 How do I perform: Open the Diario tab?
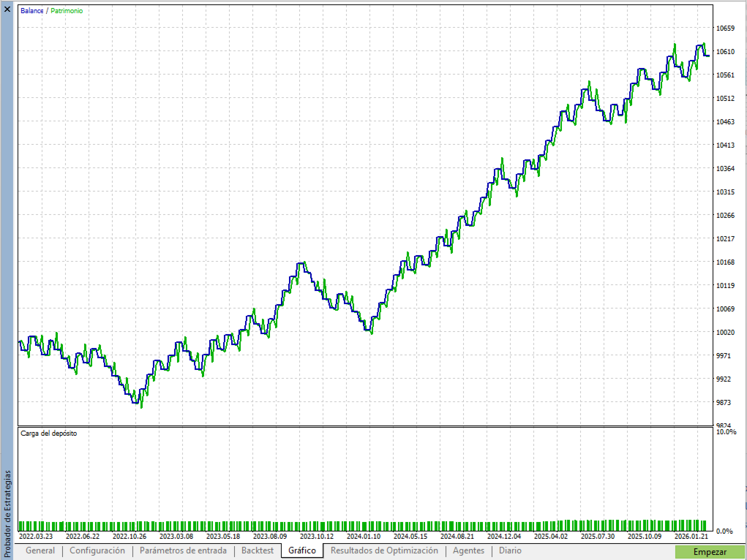click(510, 550)
